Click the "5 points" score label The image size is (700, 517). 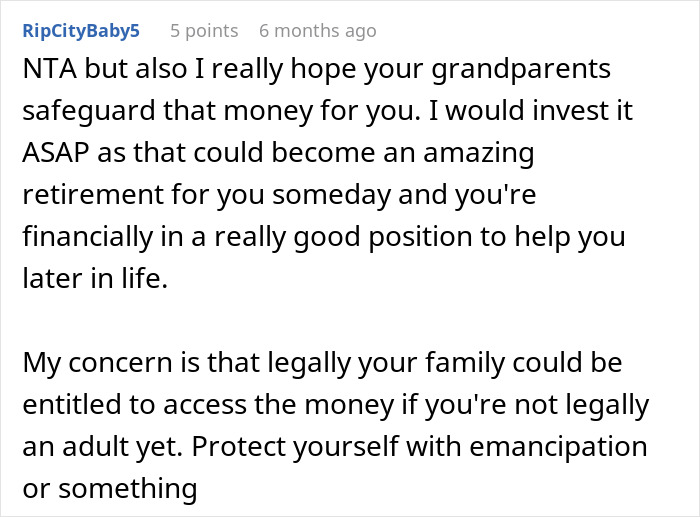point(204,31)
